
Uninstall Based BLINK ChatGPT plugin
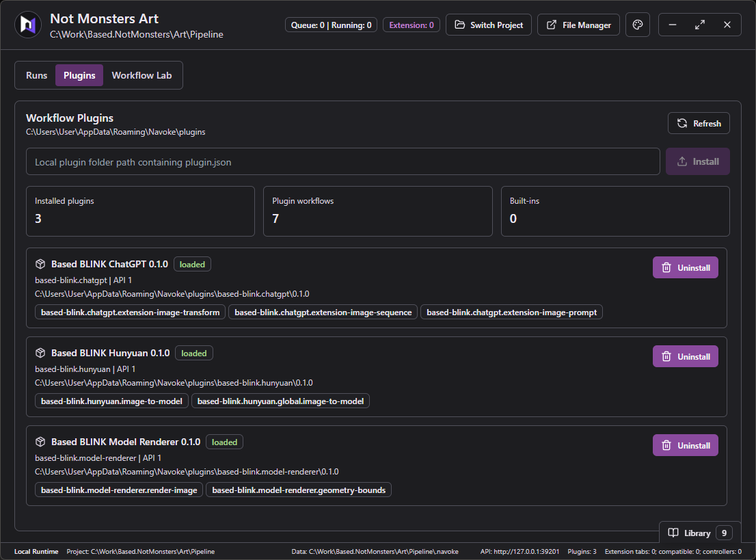[685, 267]
